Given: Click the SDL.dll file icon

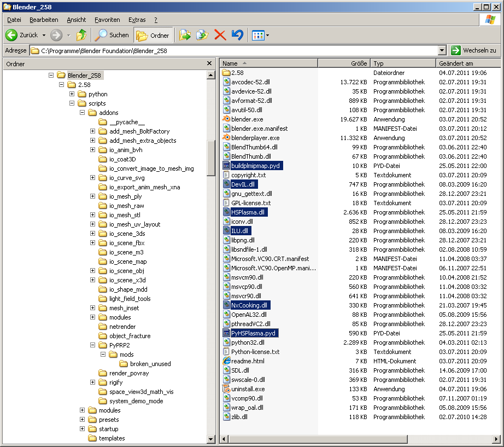Looking at the screenshot, I should [226, 370].
